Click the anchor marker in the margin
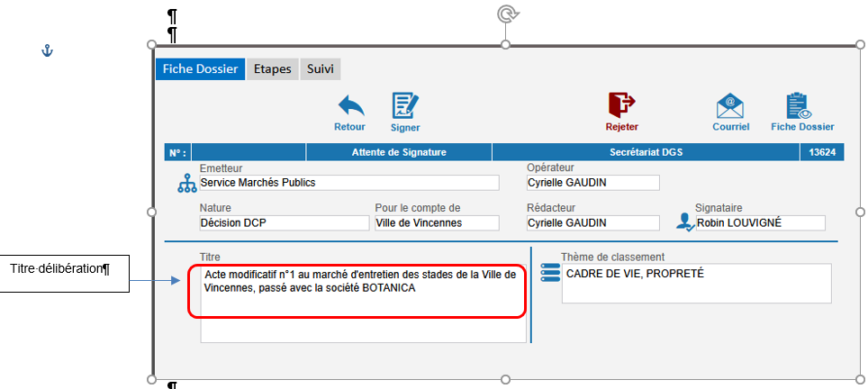868x389 pixels. click(49, 51)
